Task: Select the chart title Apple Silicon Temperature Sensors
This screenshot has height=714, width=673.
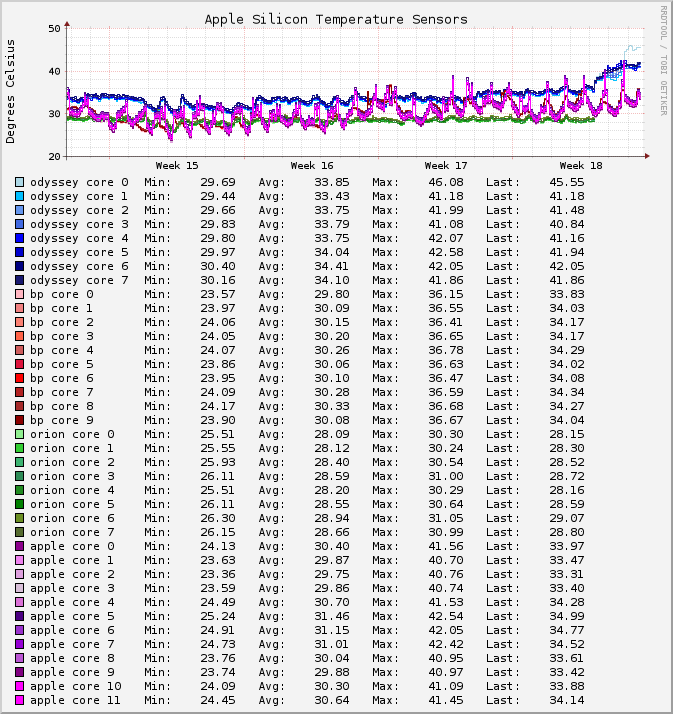Action: tap(336, 20)
